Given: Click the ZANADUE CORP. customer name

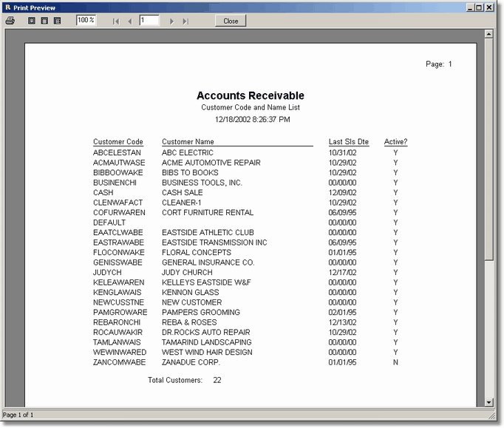Looking at the screenshot, I should point(191,362).
